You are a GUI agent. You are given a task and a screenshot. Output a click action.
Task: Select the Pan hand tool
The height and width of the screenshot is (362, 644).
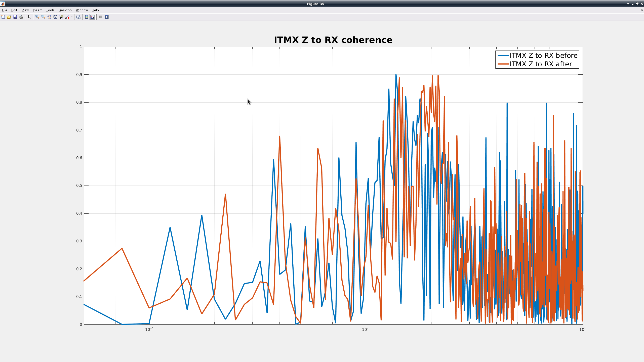(49, 17)
